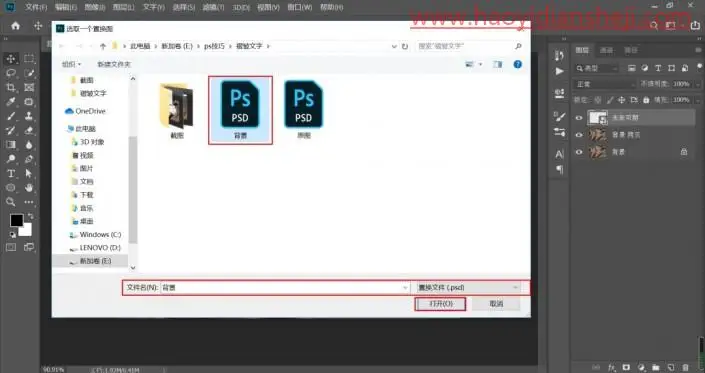Click the Home icon in options bar
This screenshot has height=373, width=705.
tap(15, 26)
